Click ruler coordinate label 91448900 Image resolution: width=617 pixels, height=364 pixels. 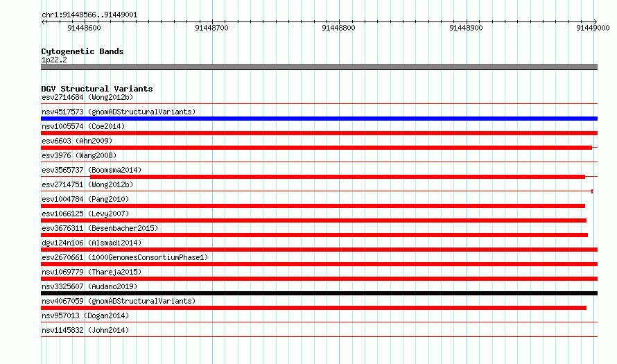pos(466,28)
